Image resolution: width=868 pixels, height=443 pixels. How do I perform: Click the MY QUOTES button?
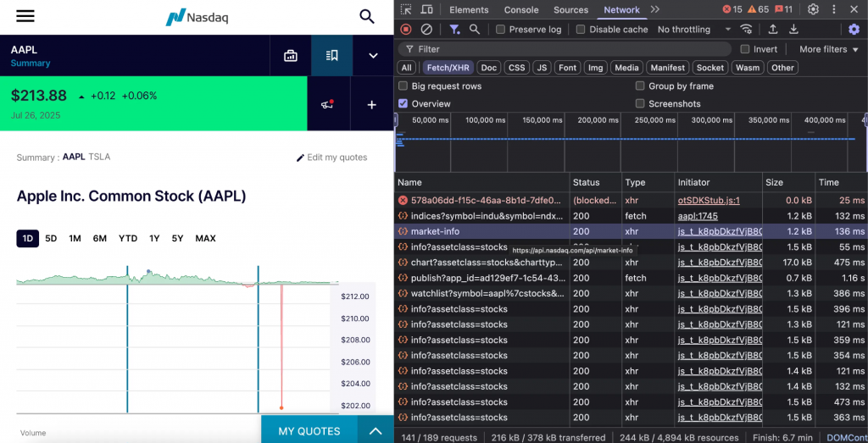309,431
